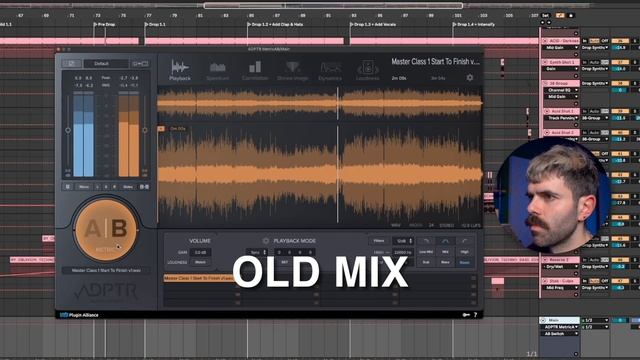Viewport: 640px width, 360px height.
Task: Click the Volume Gain value field
Action: click(x=200, y=252)
